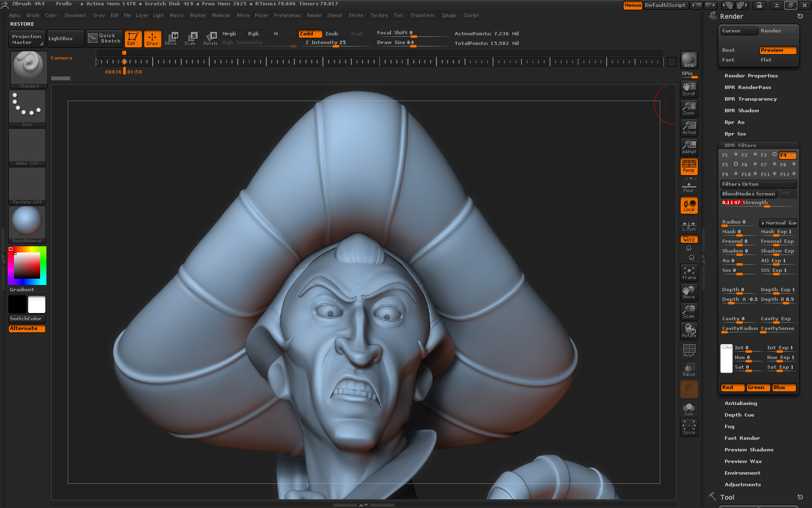Toggle PolyF polyframe display
The height and width of the screenshot is (508, 812).
click(689, 350)
